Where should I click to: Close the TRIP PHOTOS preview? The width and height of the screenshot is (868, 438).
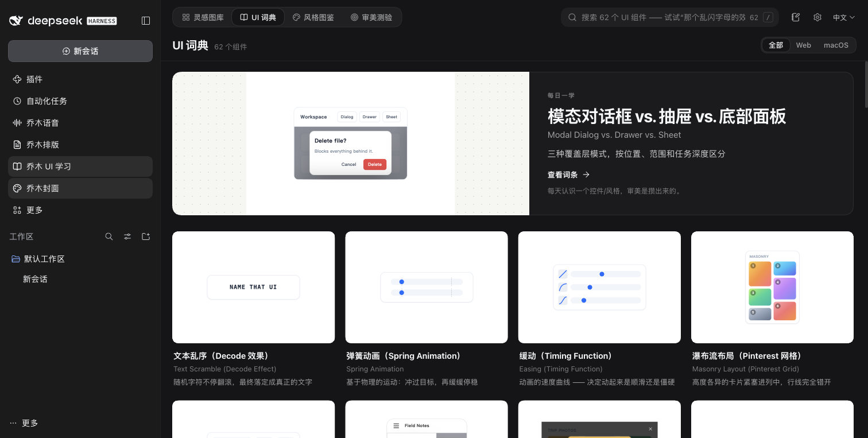click(650, 429)
